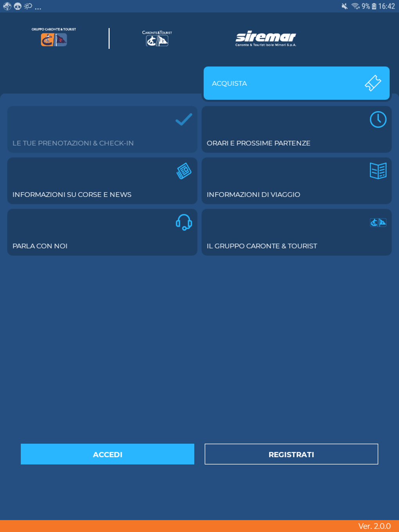Image resolution: width=399 pixels, height=532 pixels.
Task: Select the checkmark icon for check-in
Action: click(183, 120)
